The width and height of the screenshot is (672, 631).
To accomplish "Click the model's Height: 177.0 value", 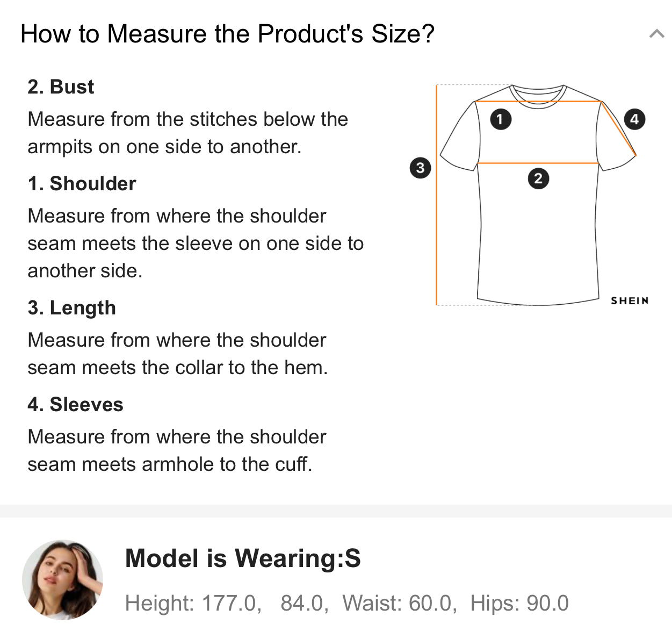I will coord(193,603).
